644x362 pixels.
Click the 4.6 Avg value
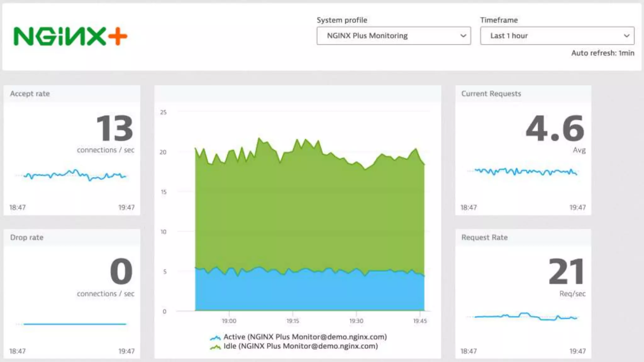[555, 129]
